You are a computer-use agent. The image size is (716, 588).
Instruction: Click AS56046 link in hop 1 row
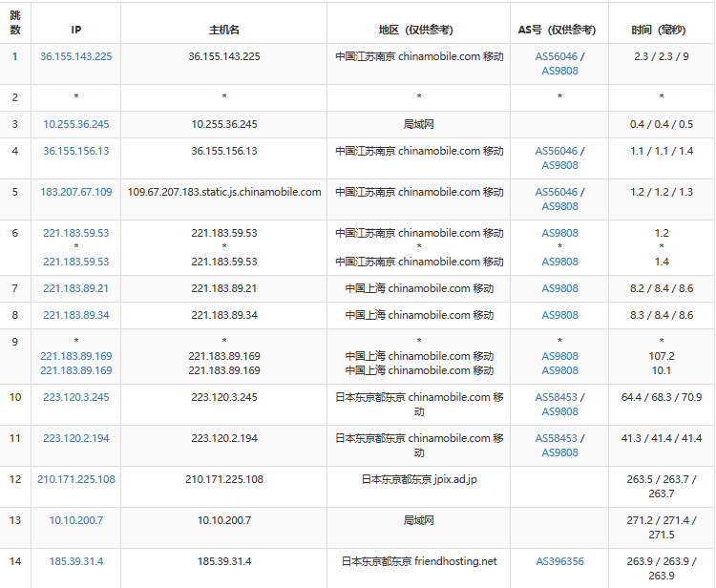(x=557, y=56)
